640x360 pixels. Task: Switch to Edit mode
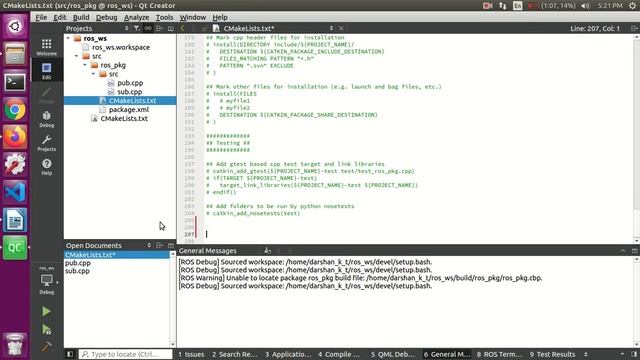tap(47, 71)
